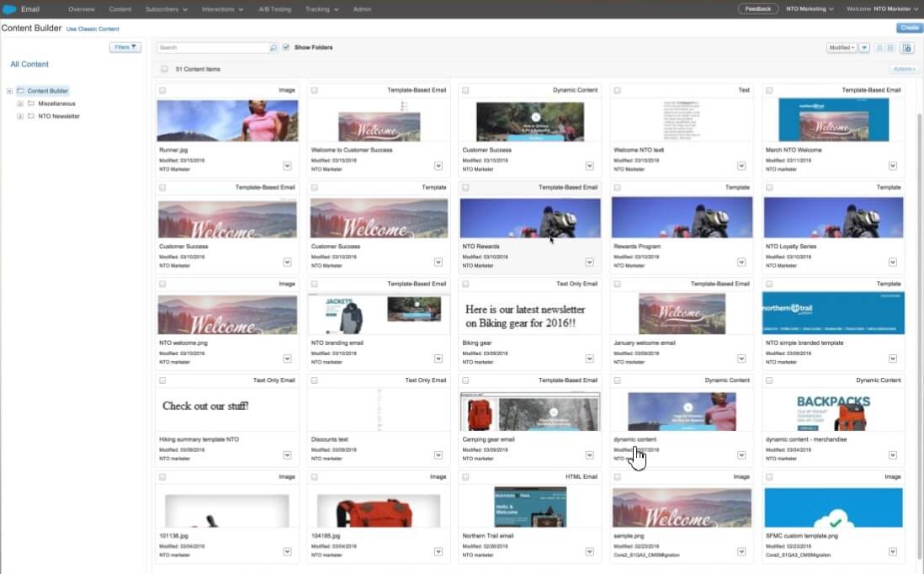This screenshot has width=924, height=574.
Task: Open the A/B Testing menu
Action: (274, 9)
